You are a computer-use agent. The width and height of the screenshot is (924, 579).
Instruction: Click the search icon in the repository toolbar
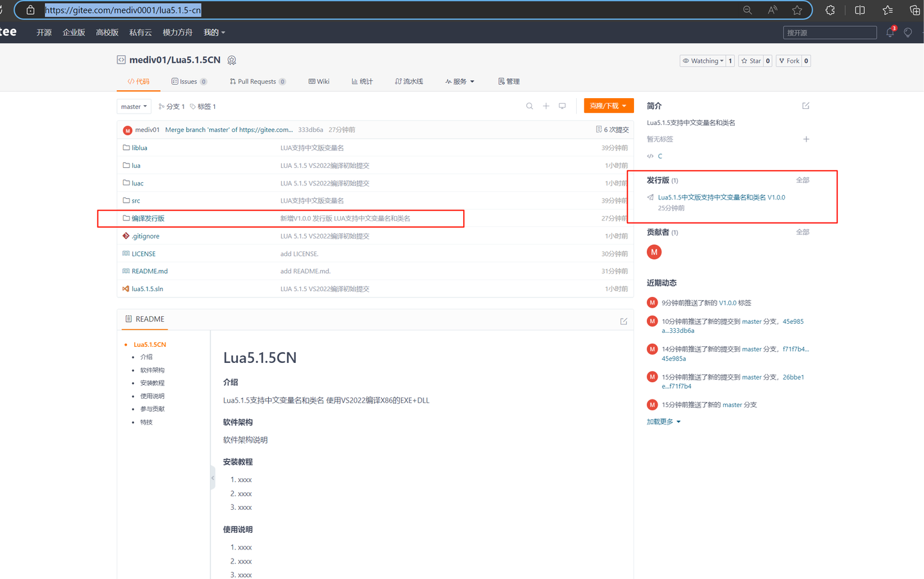point(529,106)
